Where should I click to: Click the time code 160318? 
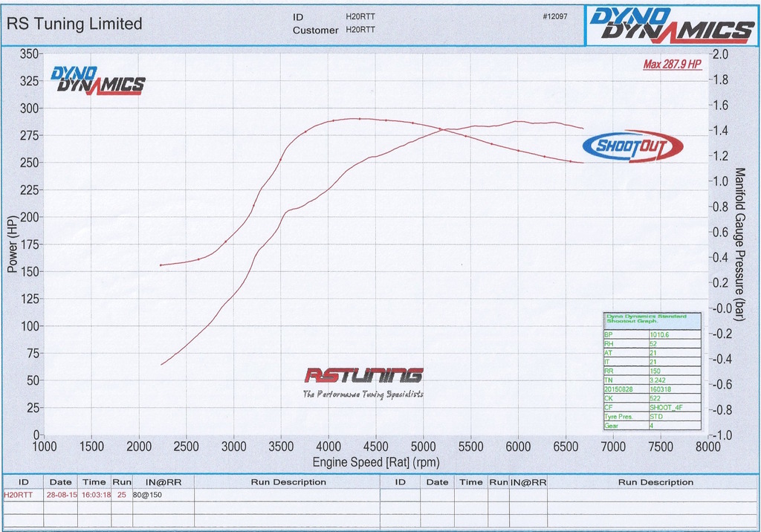(x=660, y=389)
